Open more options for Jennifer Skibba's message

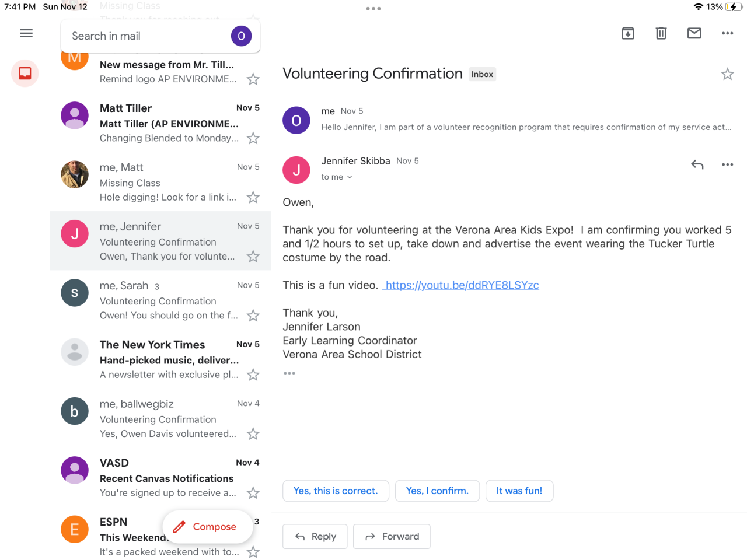pyautogui.click(x=727, y=164)
